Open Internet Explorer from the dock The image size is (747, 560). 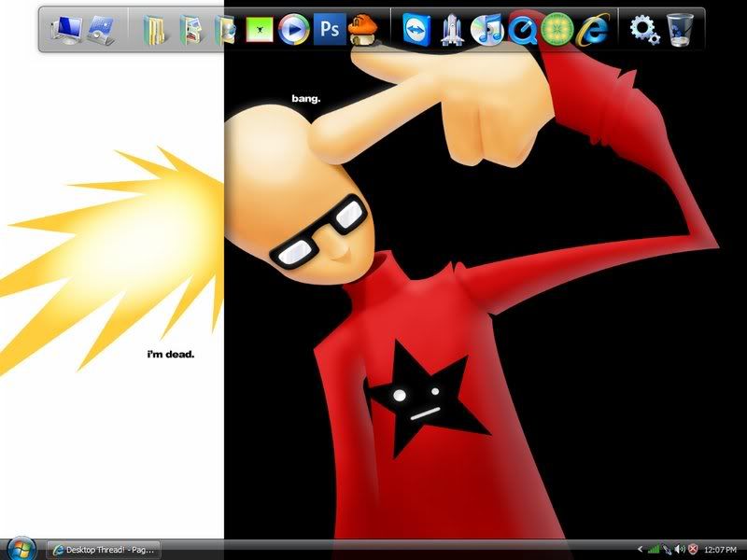[592, 30]
